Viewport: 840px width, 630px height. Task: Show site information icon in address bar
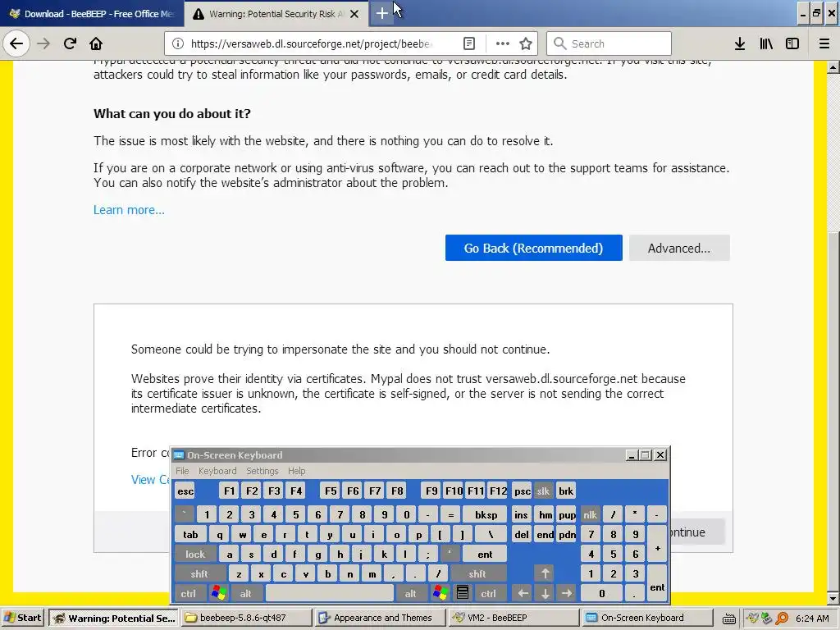(x=178, y=44)
